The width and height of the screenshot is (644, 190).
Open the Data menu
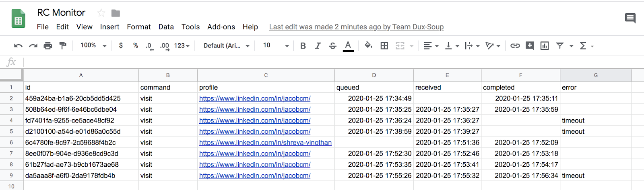pos(166,27)
